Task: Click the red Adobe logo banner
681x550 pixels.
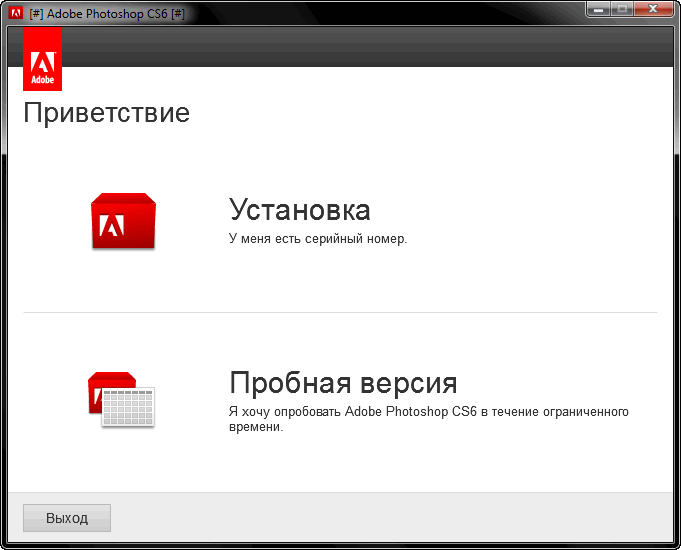Action: pyautogui.click(x=42, y=59)
